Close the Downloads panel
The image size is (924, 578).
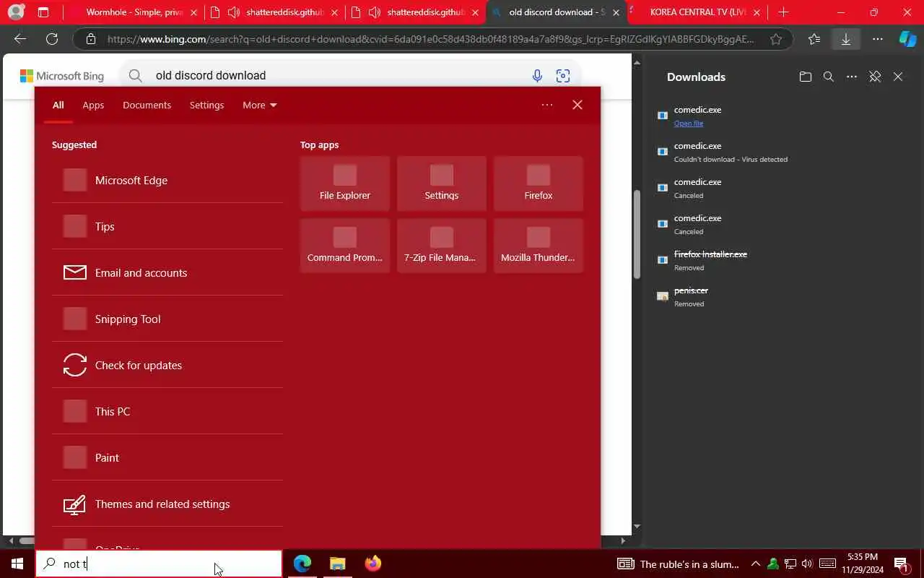click(898, 77)
